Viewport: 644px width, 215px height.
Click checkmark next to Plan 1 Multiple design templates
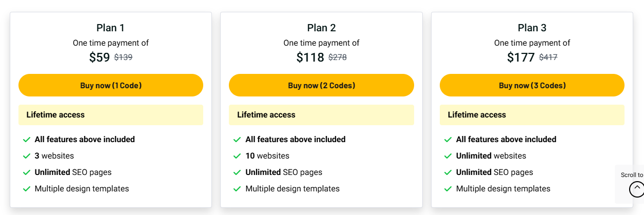(x=27, y=189)
